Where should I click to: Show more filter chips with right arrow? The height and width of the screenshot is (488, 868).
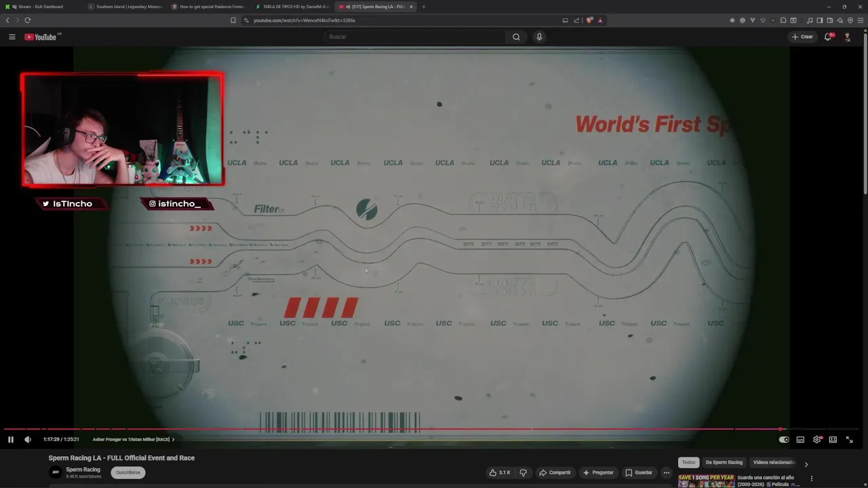(x=806, y=464)
